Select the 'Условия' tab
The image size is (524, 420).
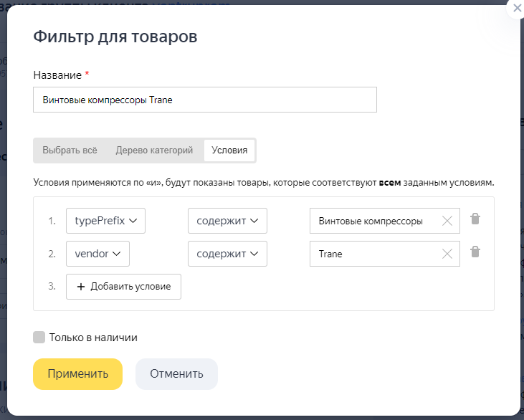229,151
